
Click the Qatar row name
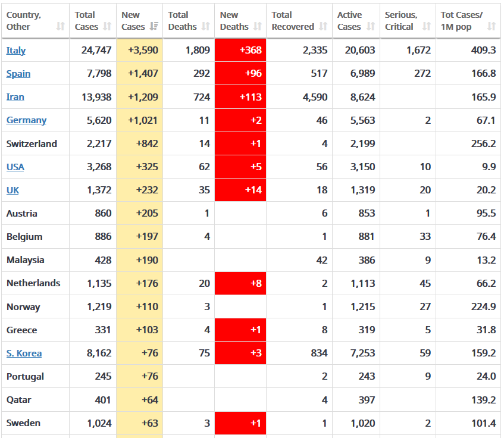click(18, 400)
